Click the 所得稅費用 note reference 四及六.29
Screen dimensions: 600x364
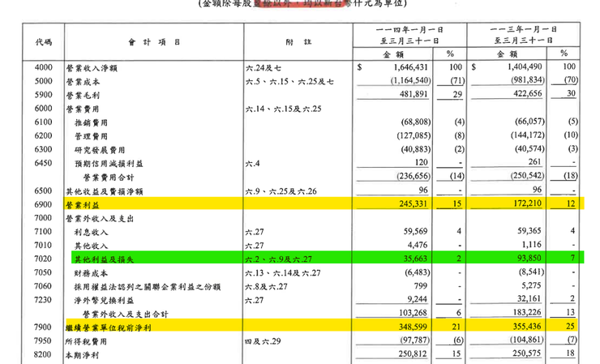(x=263, y=342)
